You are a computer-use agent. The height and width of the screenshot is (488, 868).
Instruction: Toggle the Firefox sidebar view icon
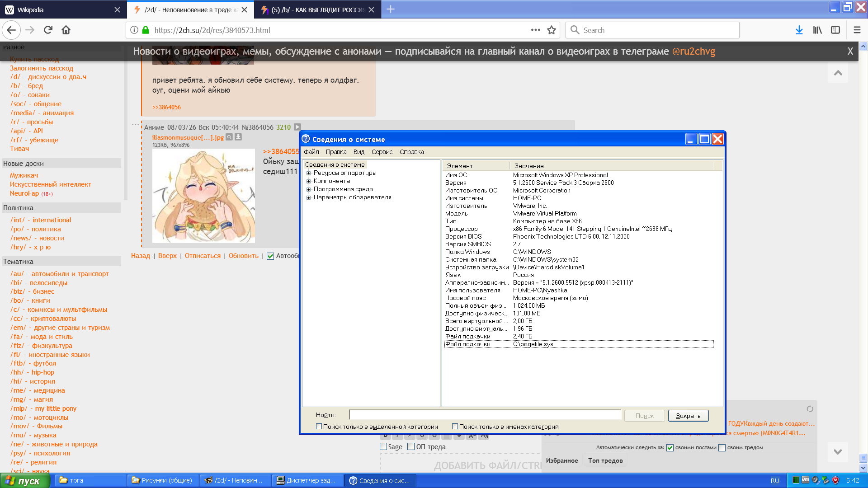click(835, 30)
